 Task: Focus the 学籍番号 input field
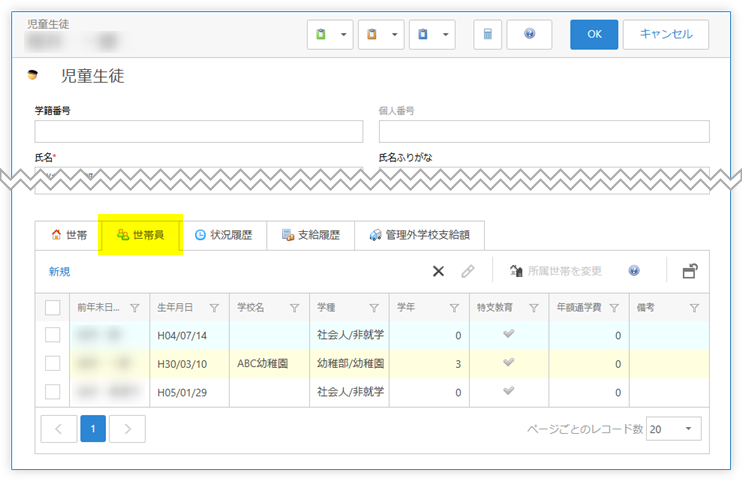tap(199, 131)
